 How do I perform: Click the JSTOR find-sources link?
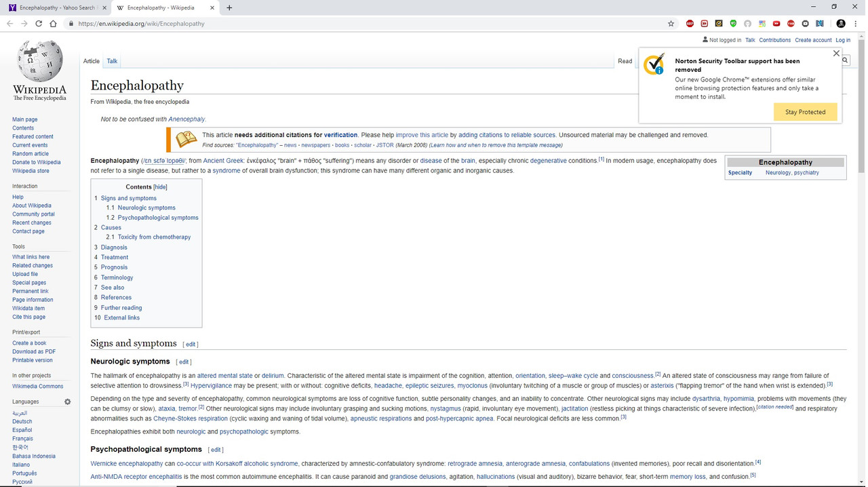[384, 145]
